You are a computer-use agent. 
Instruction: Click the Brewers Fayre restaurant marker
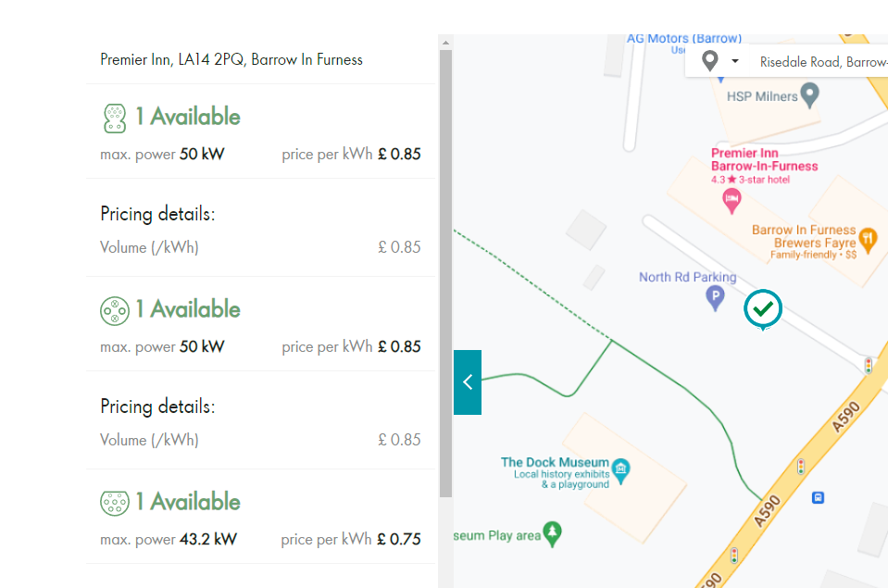coord(867,237)
